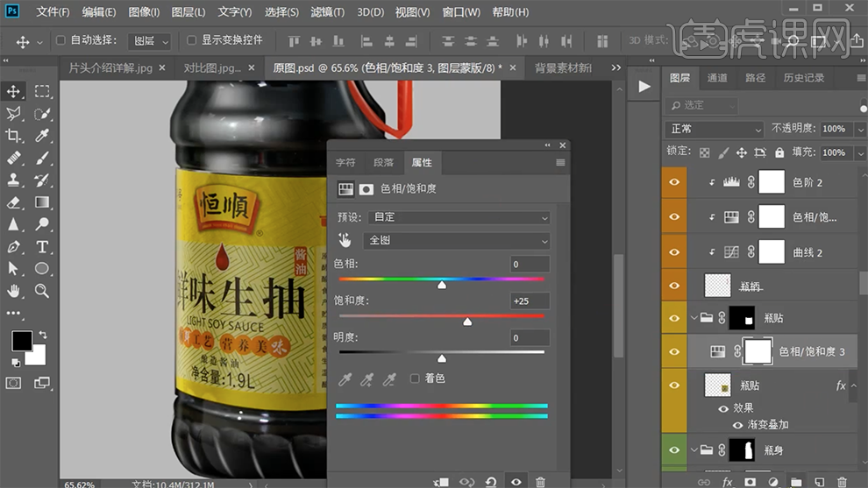This screenshot has height=488, width=868.
Task: Select the Crop tool
Action: [14, 135]
